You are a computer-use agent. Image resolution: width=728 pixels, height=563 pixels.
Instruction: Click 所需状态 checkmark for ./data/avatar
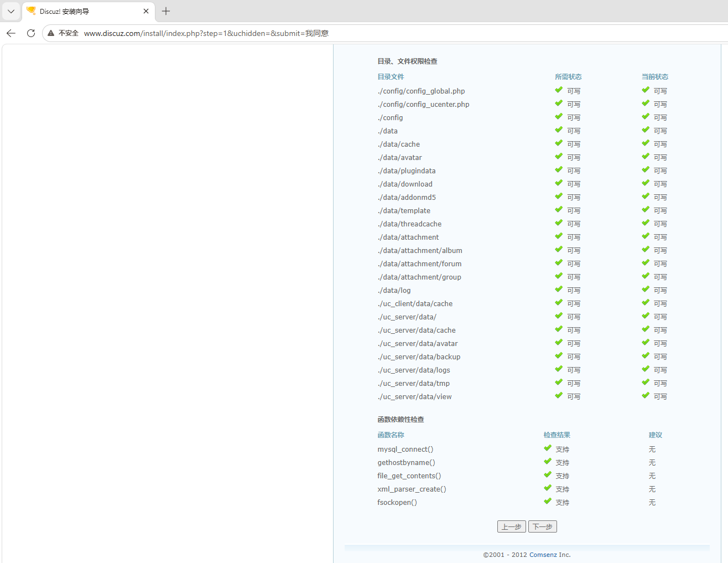559,157
